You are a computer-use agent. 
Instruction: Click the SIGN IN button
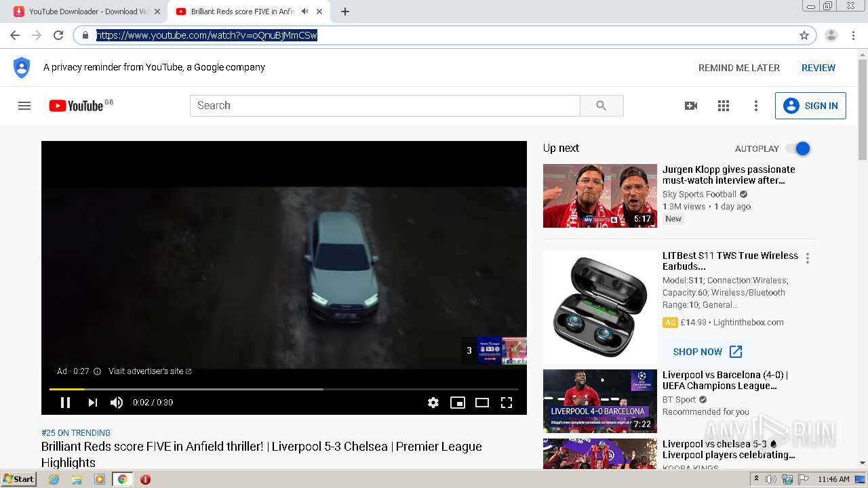point(810,106)
